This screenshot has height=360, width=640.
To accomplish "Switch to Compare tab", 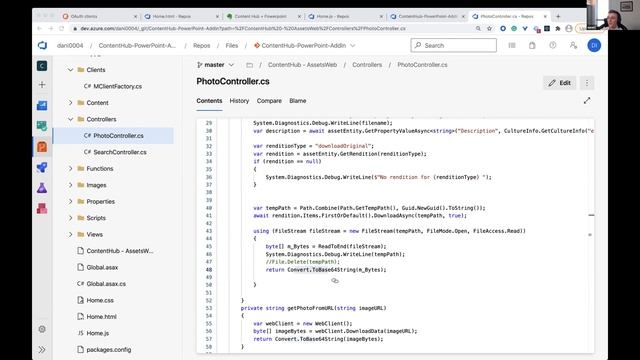I will pyautogui.click(x=269, y=101).
